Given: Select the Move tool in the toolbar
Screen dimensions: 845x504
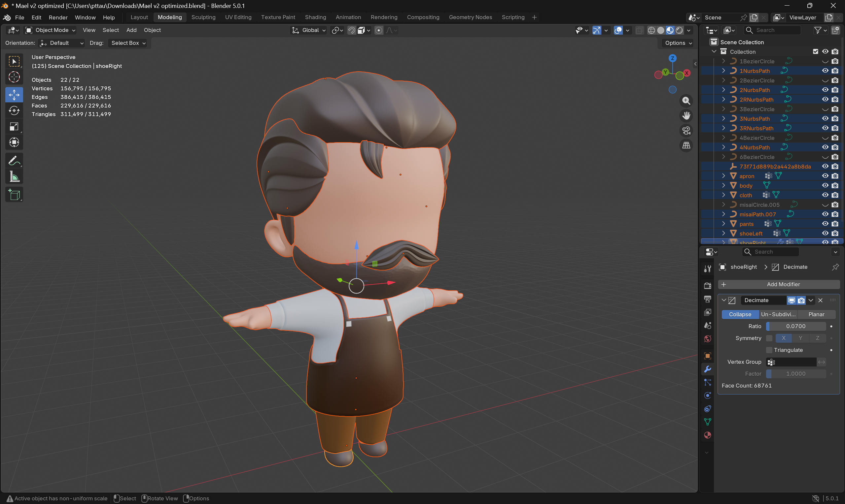Looking at the screenshot, I should coord(14,95).
